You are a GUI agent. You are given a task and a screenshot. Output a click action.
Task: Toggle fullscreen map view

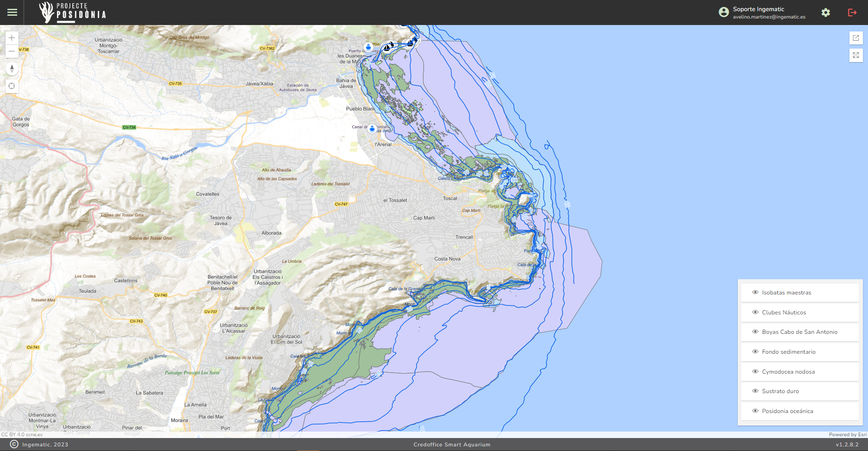click(x=856, y=55)
